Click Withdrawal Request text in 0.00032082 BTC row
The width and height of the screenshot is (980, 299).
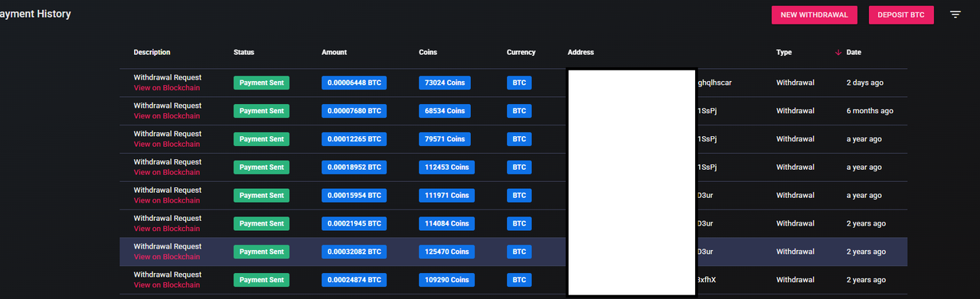pyautogui.click(x=168, y=246)
